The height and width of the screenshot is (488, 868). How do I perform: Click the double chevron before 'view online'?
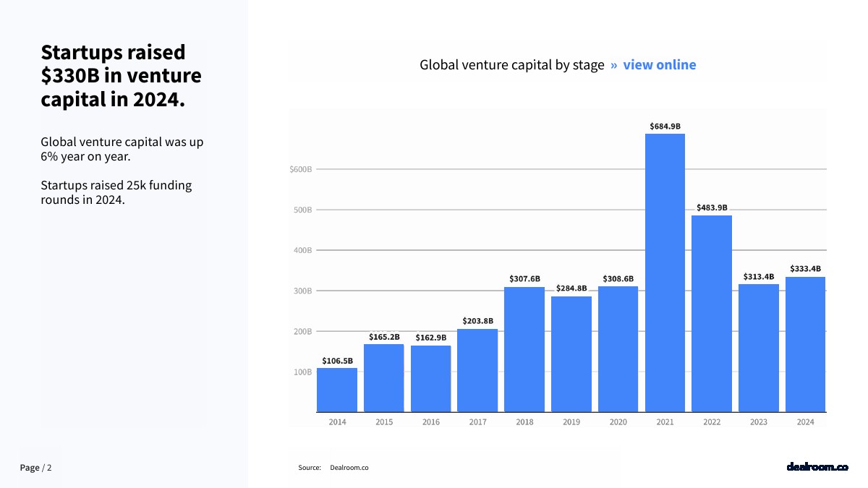[613, 65]
